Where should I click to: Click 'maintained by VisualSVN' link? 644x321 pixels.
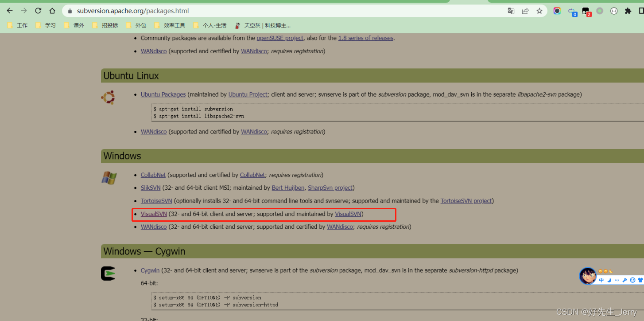(348, 214)
